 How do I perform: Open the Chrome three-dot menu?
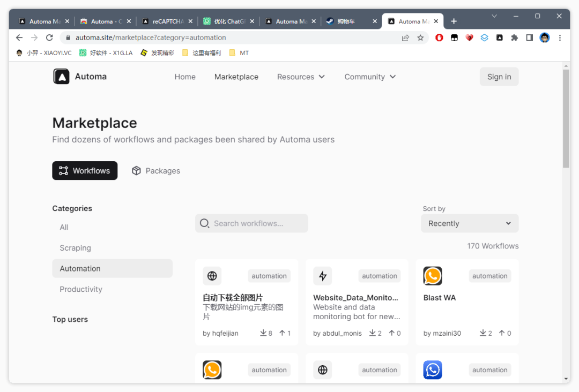point(560,37)
